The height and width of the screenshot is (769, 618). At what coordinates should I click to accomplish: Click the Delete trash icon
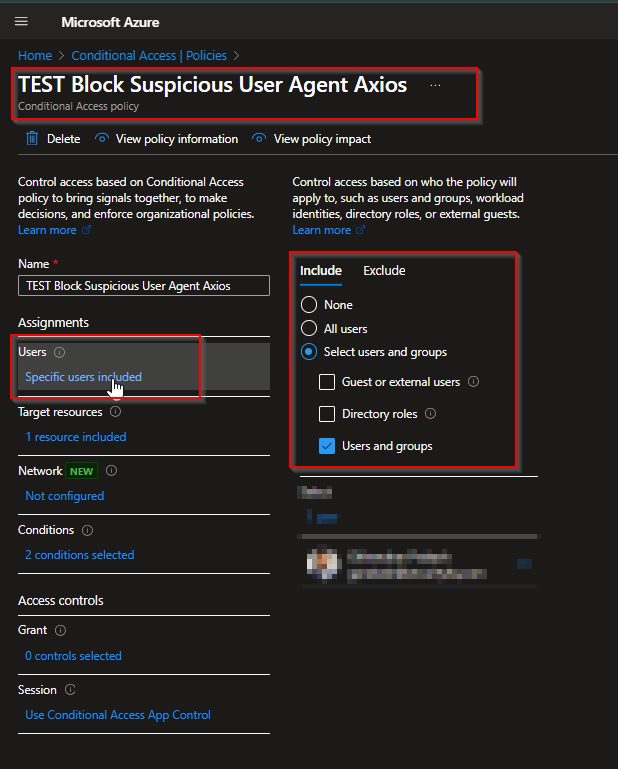(x=33, y=139)
